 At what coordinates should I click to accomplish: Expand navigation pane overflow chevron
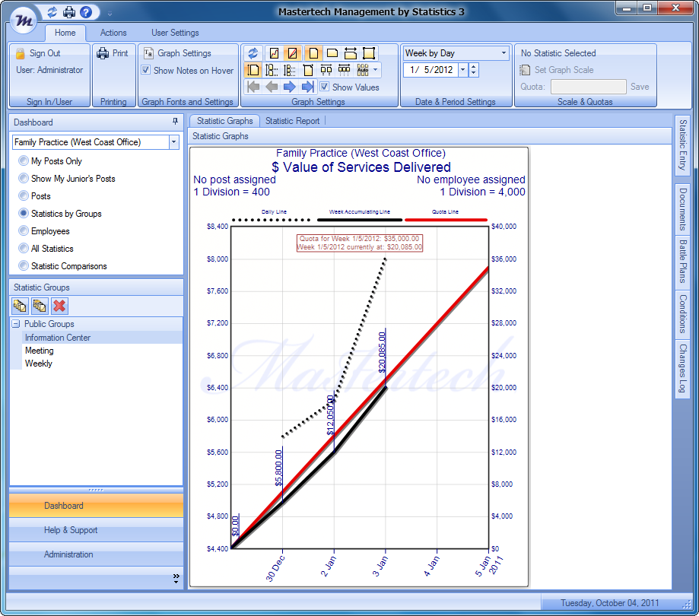tap(176, 579)
